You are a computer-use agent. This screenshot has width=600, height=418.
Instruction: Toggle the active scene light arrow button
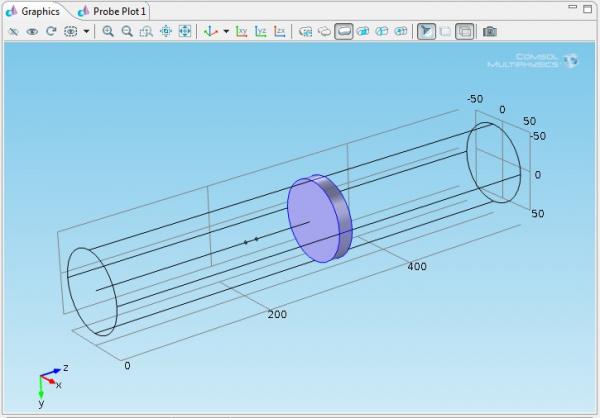(x=426, y=31)
